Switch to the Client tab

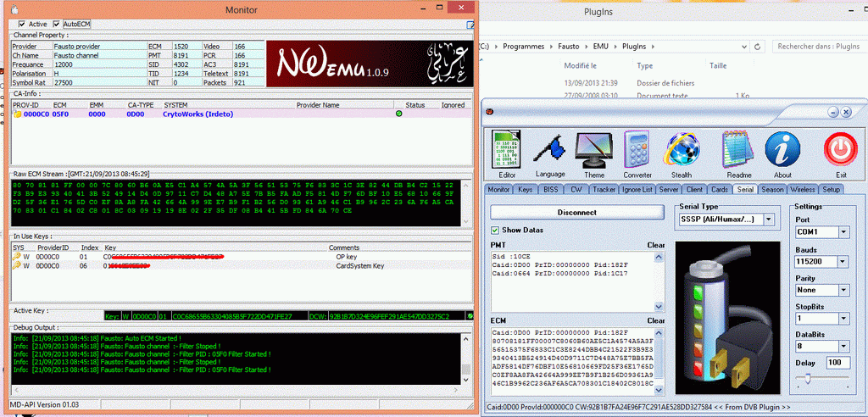[694, 189]
